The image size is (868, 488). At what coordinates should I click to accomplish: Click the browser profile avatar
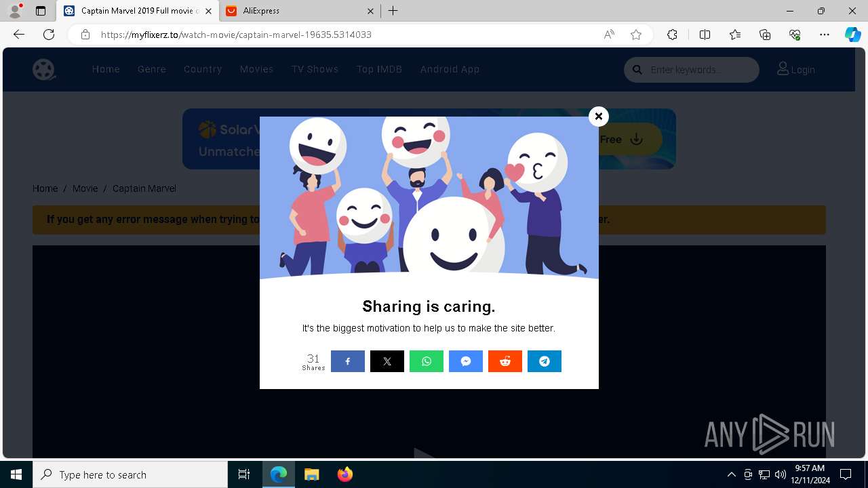coord(15,11)
